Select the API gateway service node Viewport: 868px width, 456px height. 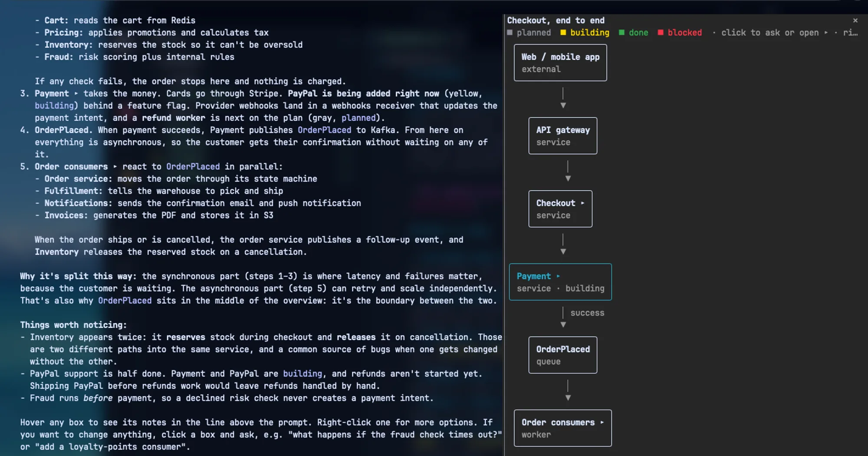pyautogui.click(x=563, y=135)
